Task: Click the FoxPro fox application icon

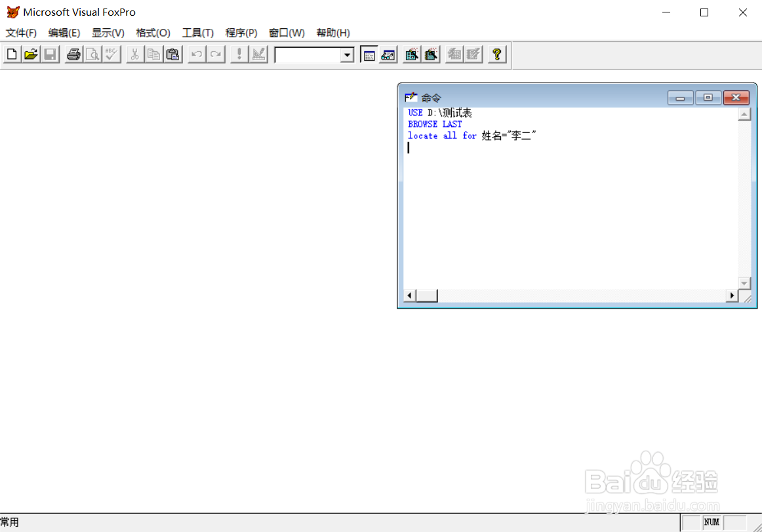Action: (x=13, y=12)
